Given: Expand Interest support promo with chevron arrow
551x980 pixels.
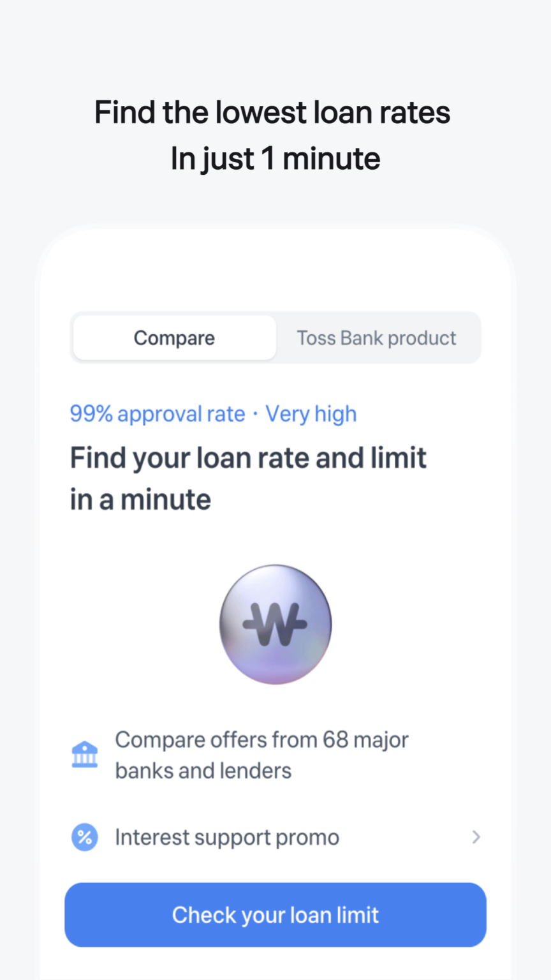Looking at the screenshot, I should click(476, 837).
